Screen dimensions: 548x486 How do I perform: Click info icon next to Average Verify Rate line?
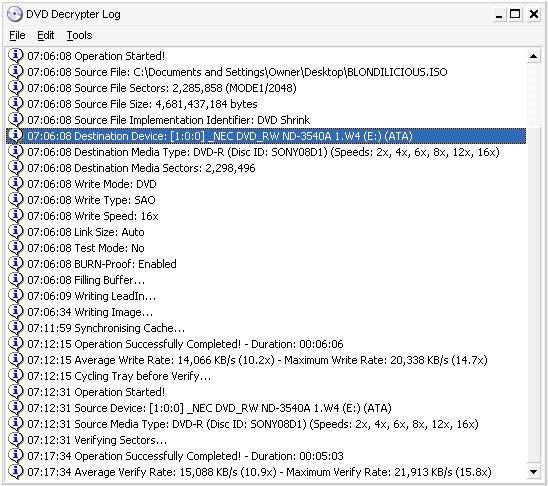[15, 472]
